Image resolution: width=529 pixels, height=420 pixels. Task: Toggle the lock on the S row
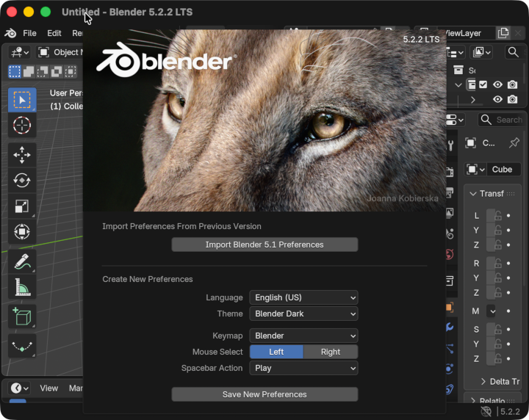[498, 330]
